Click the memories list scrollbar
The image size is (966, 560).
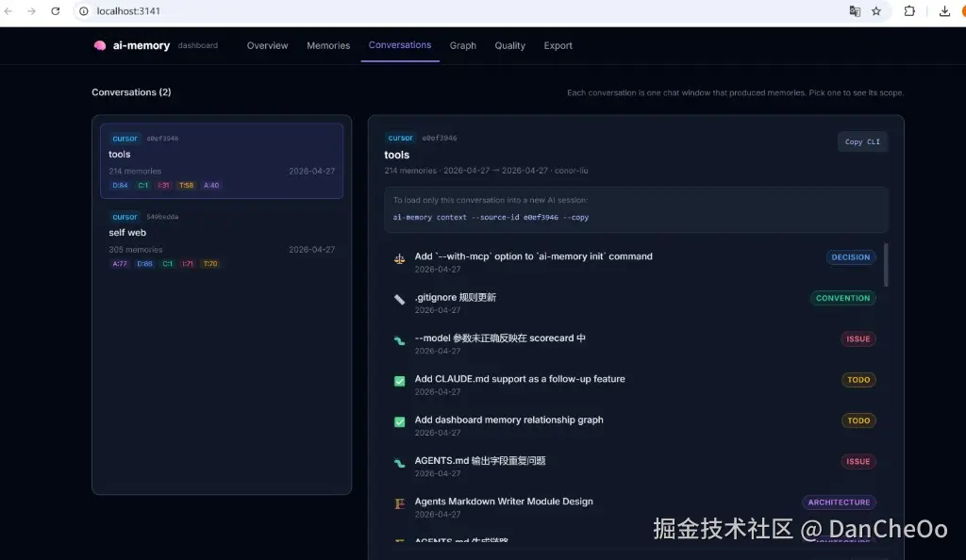(886, 265)
